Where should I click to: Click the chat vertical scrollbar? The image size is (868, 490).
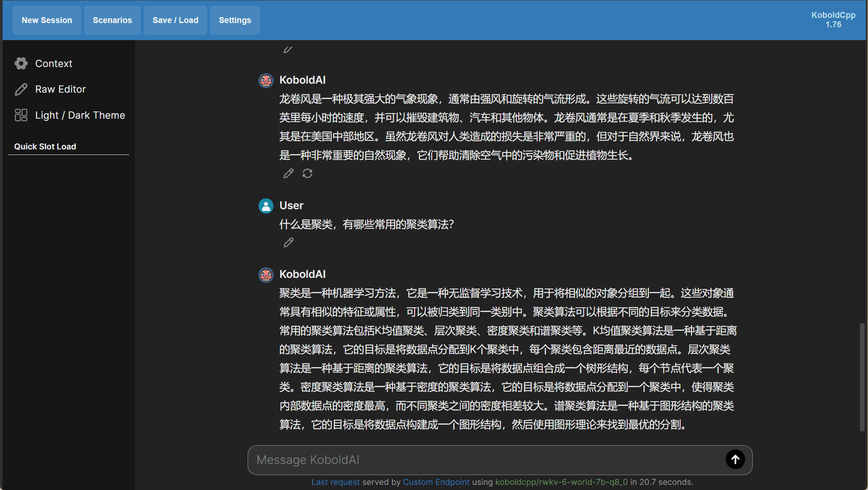click(x=862, y=377)
